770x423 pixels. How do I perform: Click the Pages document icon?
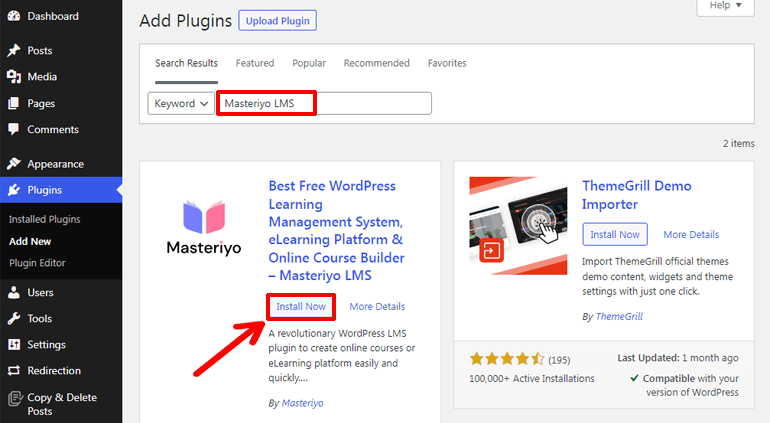pos(14,103)
